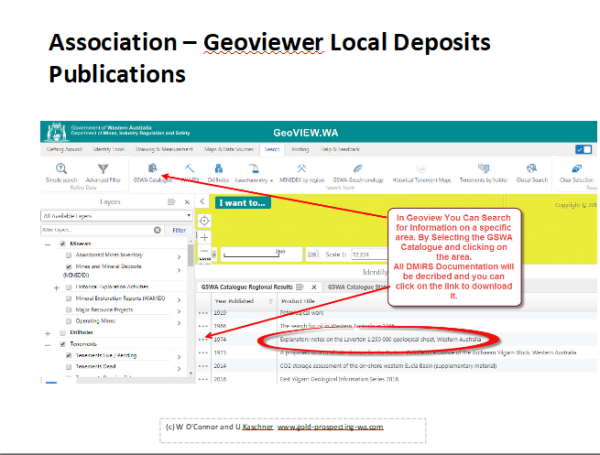Open East Yilgarn Geological Information Series result
The height and width of the screenshot is (455, 600).
(339, 379)
